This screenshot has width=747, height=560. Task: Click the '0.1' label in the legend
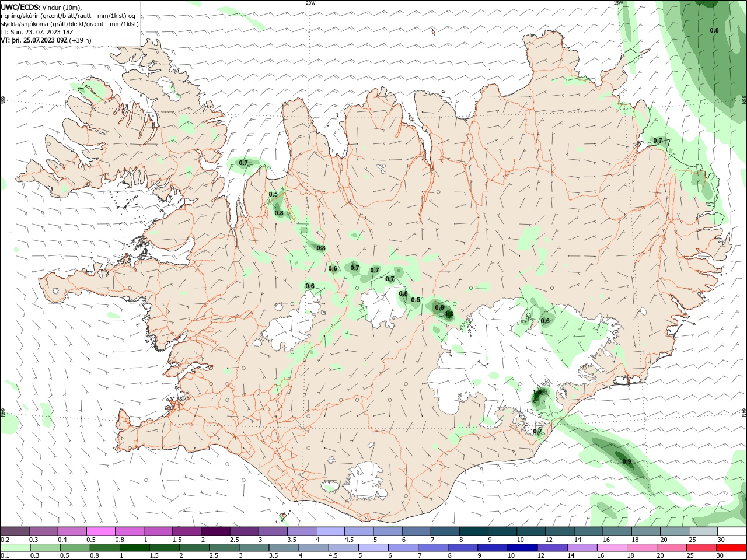[5, 555]
